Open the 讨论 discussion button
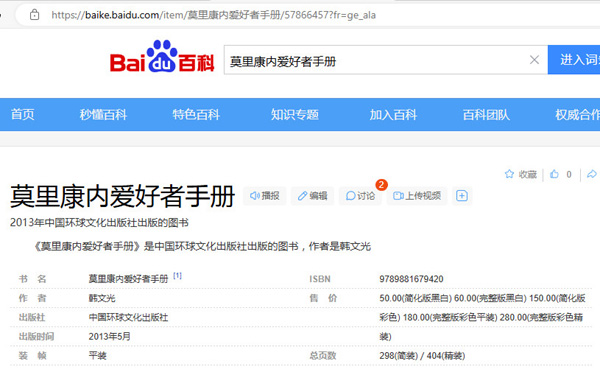This screenshot has width=600, height=375. pos(360,196)
